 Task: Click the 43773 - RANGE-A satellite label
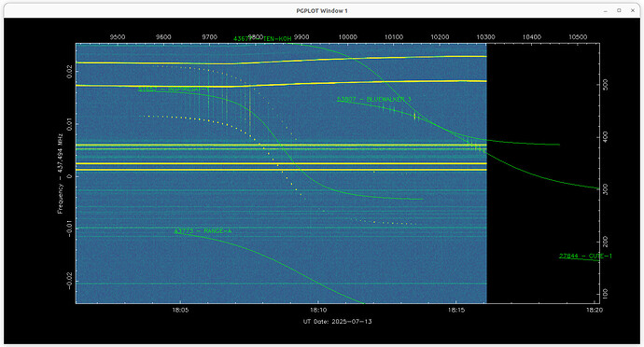203,231
